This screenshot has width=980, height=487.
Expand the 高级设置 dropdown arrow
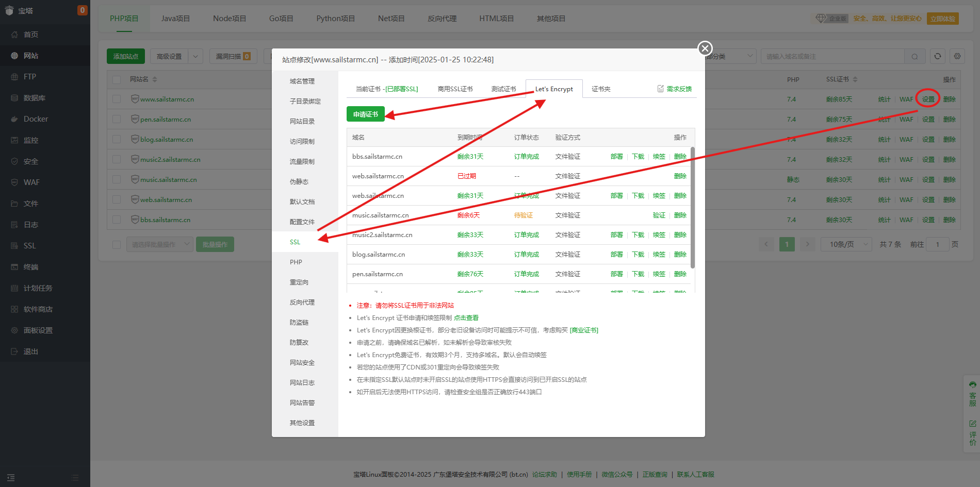(x=195, y=56)
